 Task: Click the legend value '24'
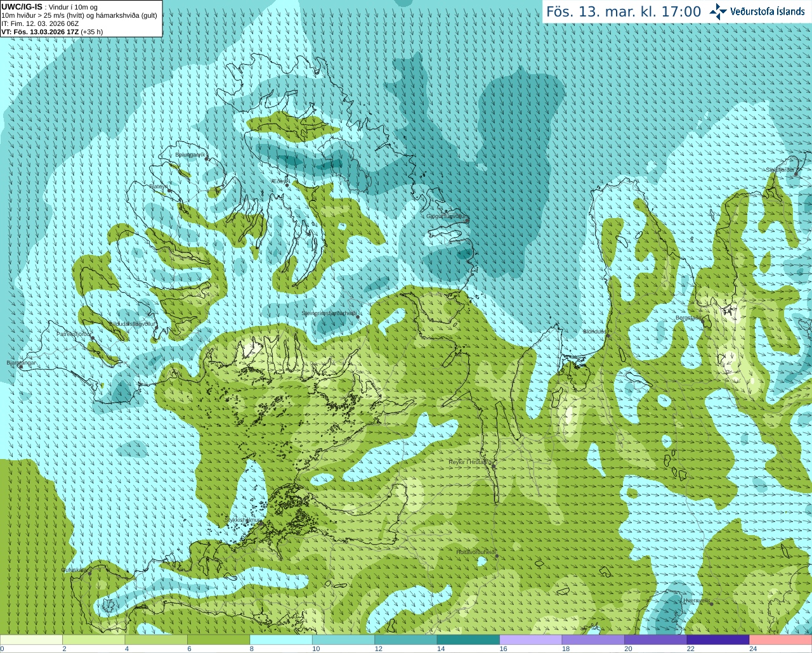click(753, 649)
